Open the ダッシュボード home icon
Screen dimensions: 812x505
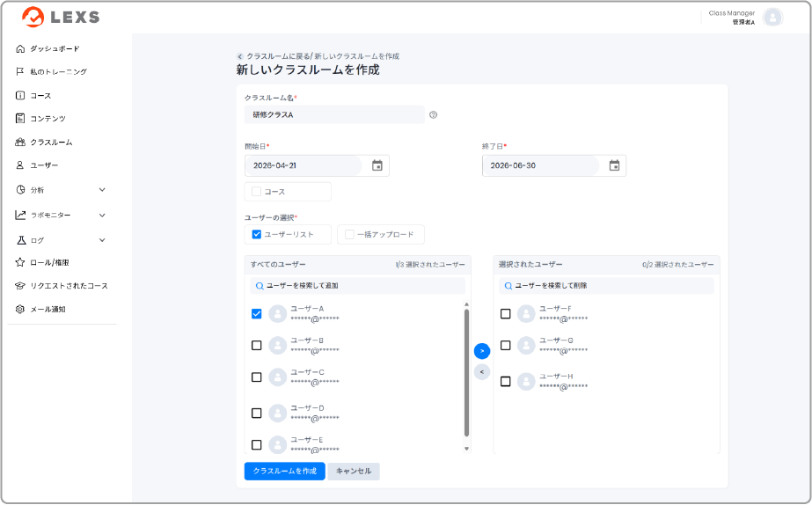20,48
